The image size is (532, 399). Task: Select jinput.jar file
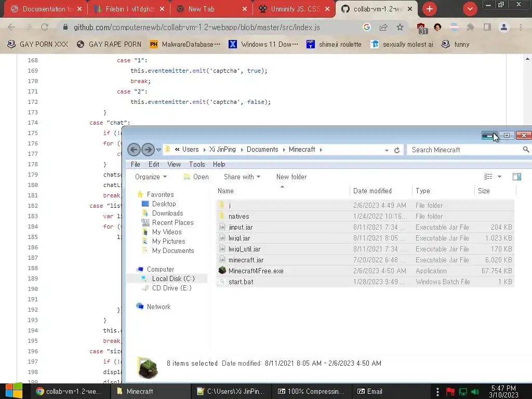click(365, 227)
